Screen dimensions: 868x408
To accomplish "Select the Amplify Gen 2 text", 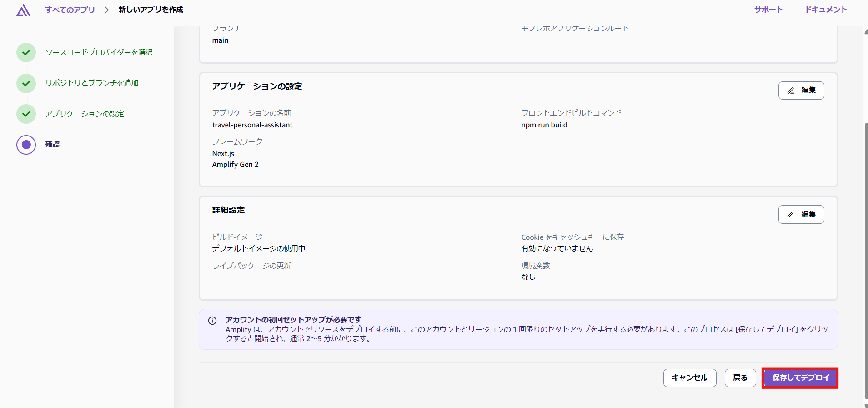I will [236, 165].
